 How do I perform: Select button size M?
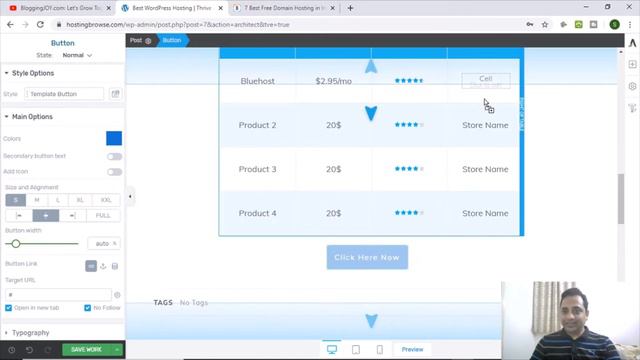[x=37, y=200]
